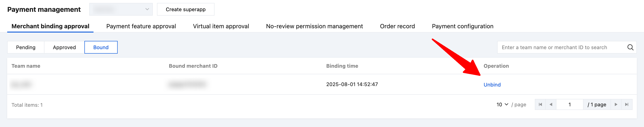This screenshot has width=644, height=127.
Task: Jump to last page of results
Action: coord(627,105)
